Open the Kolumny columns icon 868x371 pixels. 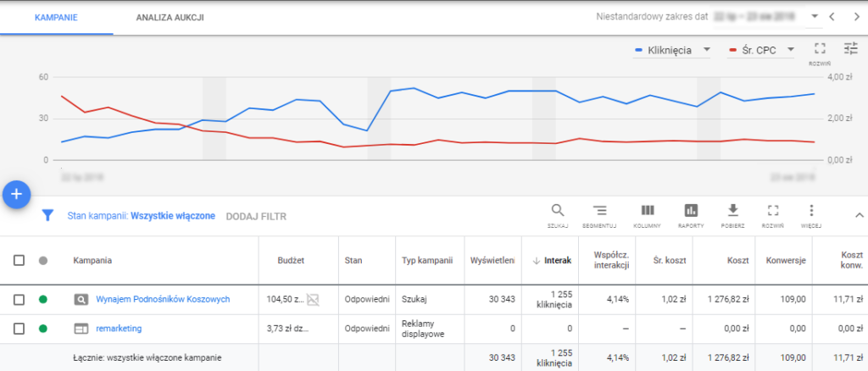[648, 211]
